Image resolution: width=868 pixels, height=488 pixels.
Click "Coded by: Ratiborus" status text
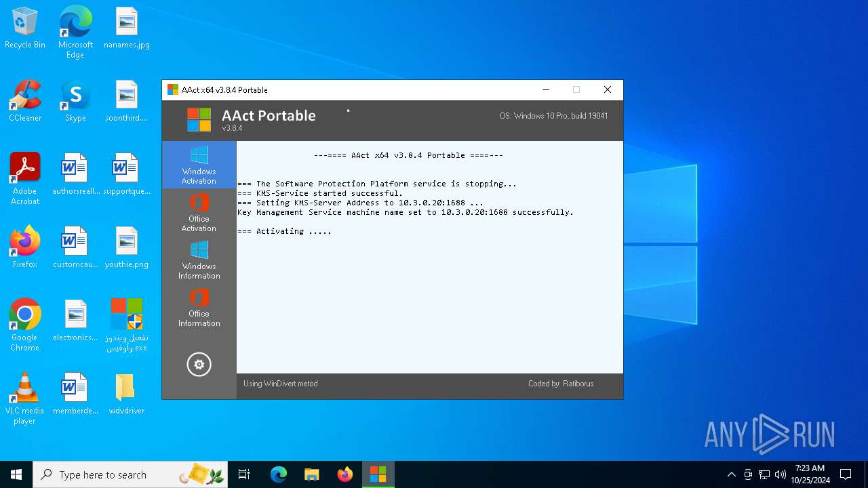(561, 384)
